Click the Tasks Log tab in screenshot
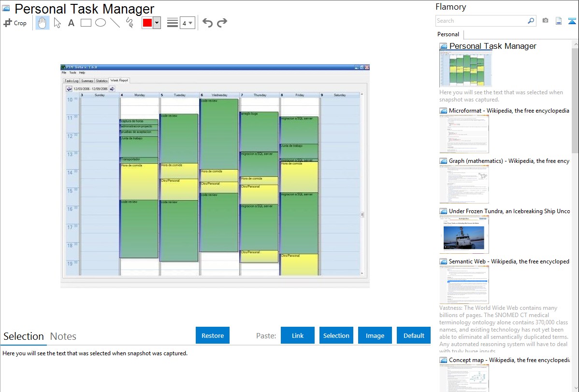This screenshot has width=579, height=392. click(71, 81)
